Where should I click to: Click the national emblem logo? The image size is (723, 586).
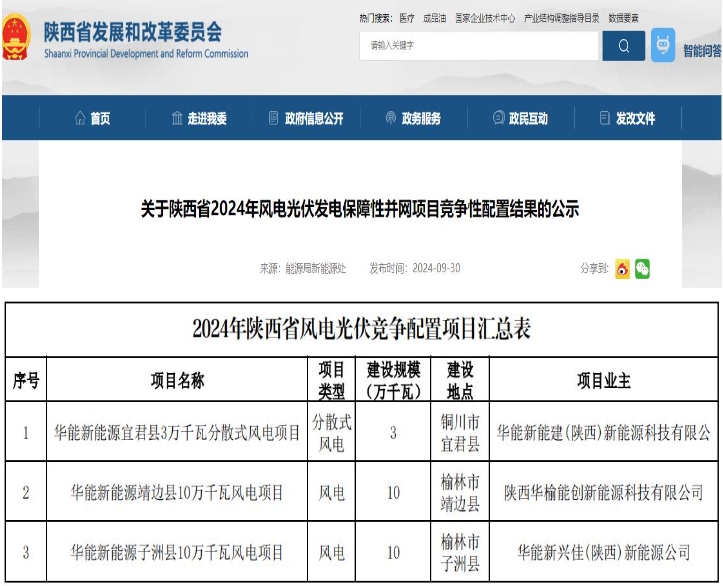pos(17,40)
